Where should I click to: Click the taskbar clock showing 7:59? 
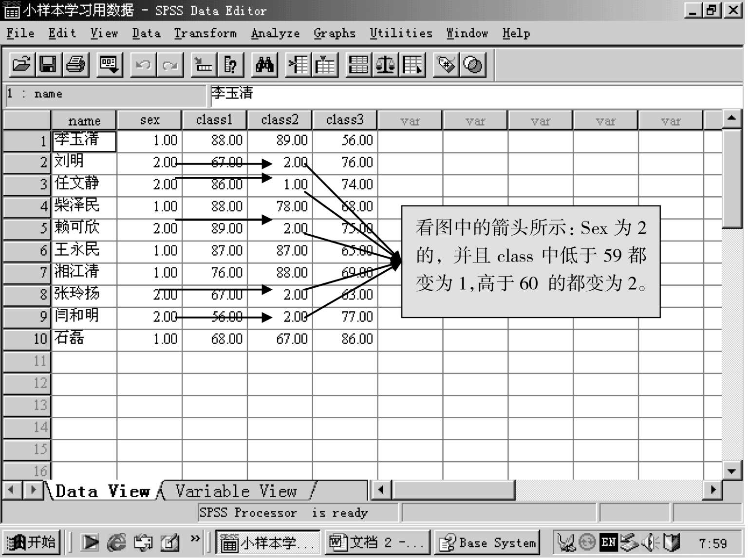point(712,543)
